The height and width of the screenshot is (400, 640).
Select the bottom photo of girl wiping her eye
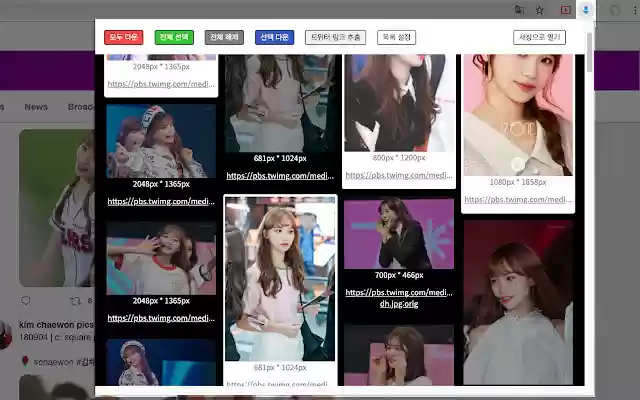click(399, 355)
